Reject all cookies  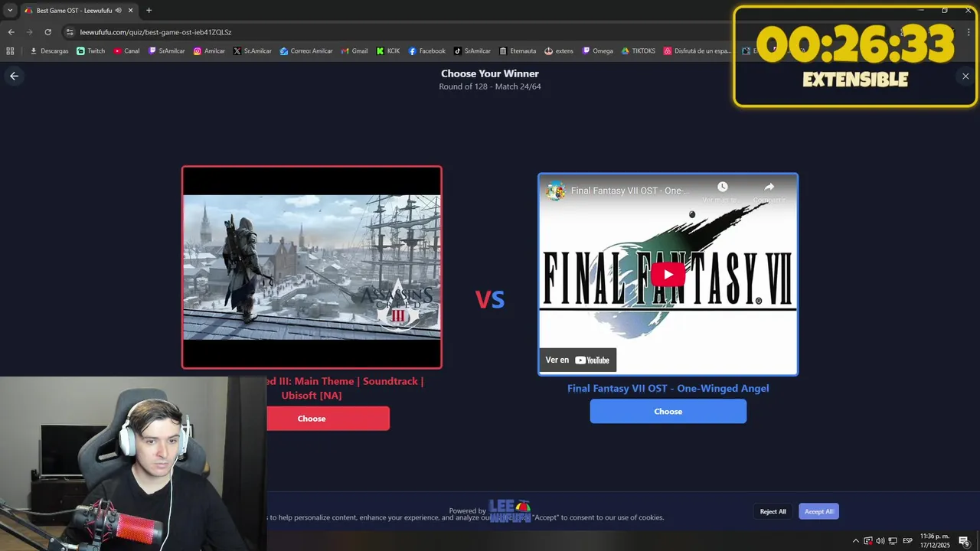point(773,511)
